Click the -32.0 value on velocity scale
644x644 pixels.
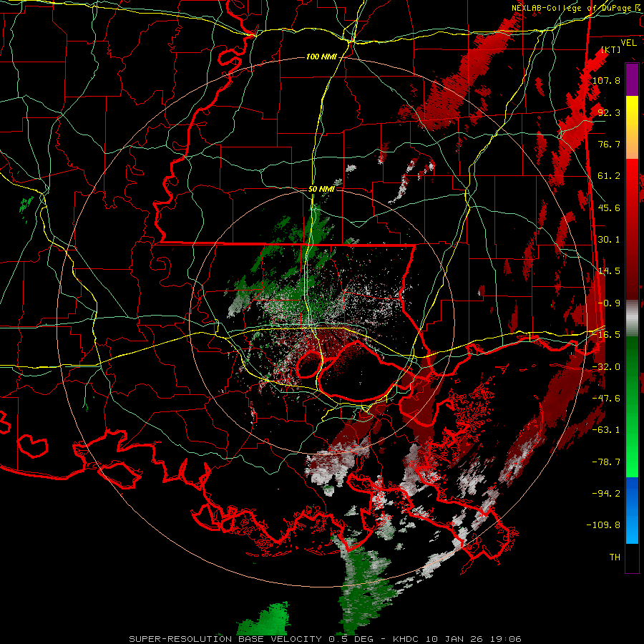(606, 367)
